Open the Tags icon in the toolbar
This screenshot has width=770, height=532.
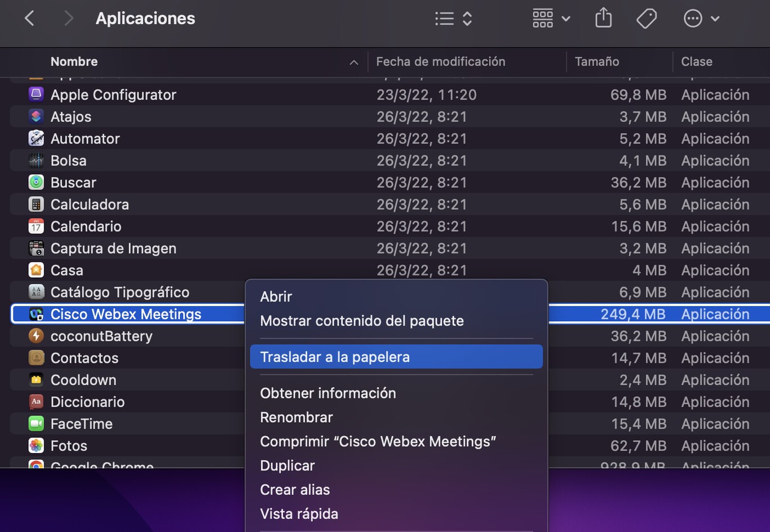tap(646, 18)
